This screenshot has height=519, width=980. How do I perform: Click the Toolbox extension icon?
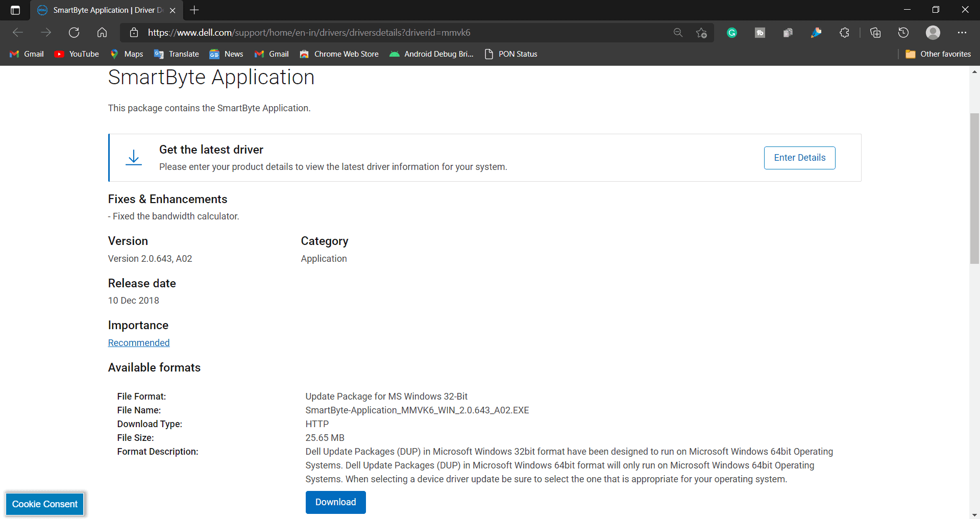[x=759, y=32]
